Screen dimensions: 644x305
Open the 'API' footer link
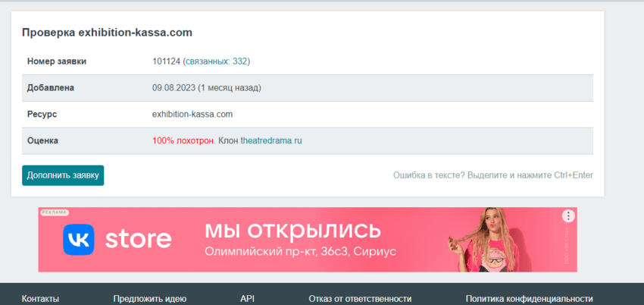(x=247, y=299)
